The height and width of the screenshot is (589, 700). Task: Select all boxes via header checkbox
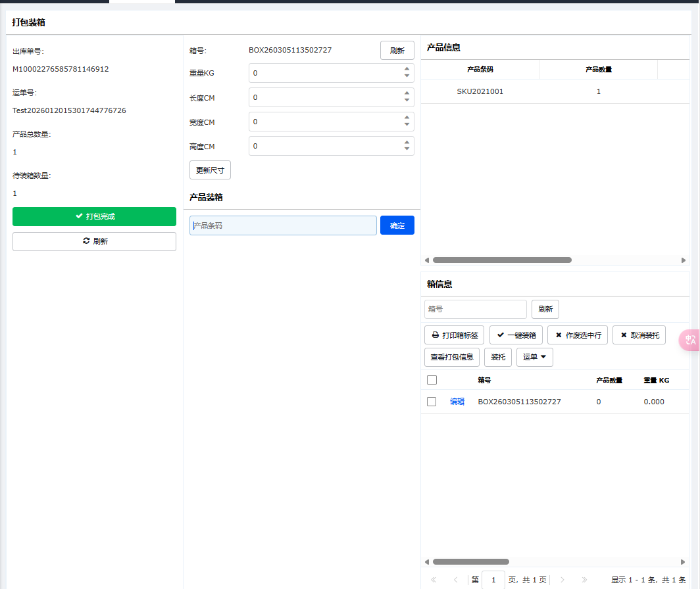(x=432, y=380)
